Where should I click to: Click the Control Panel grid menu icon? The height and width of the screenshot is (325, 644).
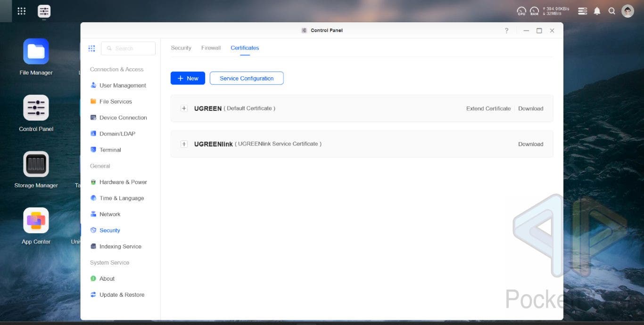91,49
